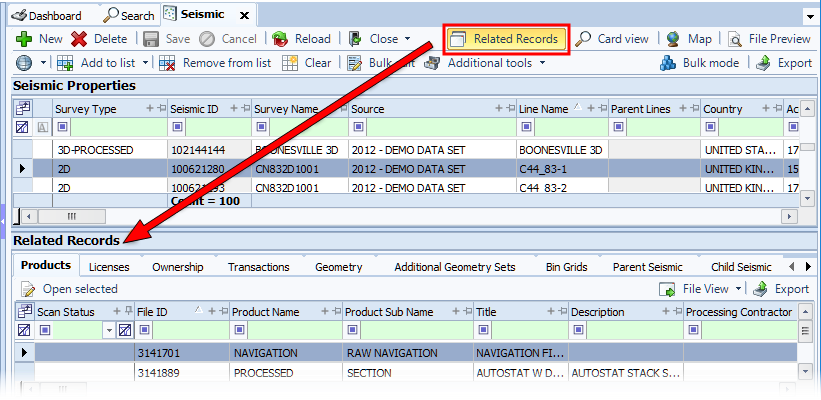Open the Scan Status filter dropdown
The width and height of the screenshot is (821, 400).
click(x=109, y=330)
